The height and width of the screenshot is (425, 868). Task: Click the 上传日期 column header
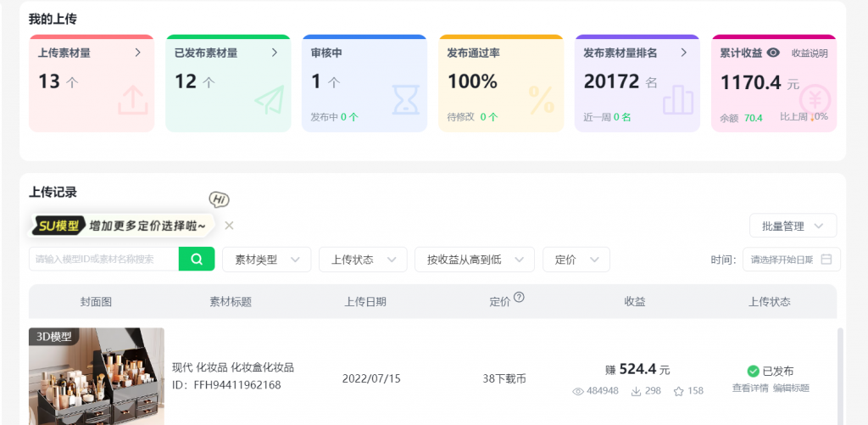tap(365, 302)
